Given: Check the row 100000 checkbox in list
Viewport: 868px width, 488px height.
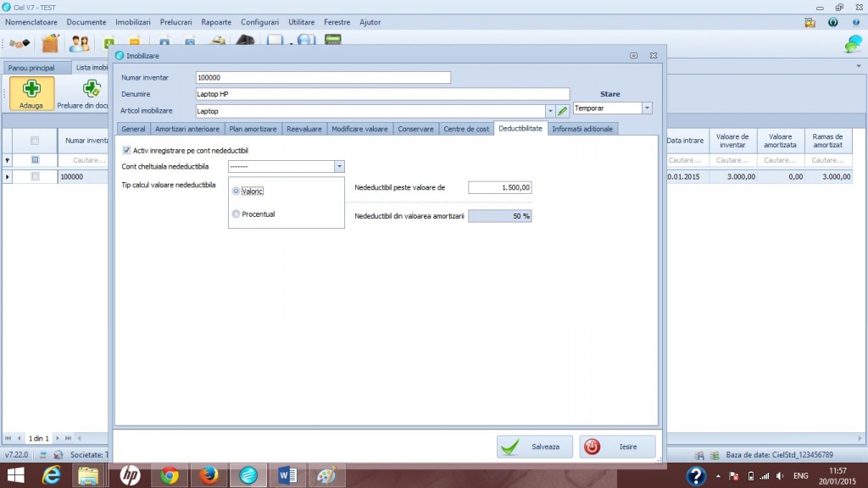Looking at the screenshot, I should pyautogui.click(x=35, y=176).
